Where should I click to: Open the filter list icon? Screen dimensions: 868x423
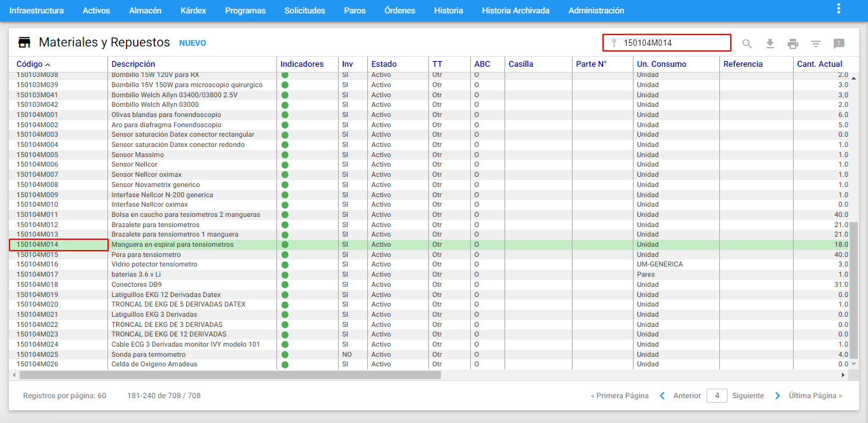816,43
